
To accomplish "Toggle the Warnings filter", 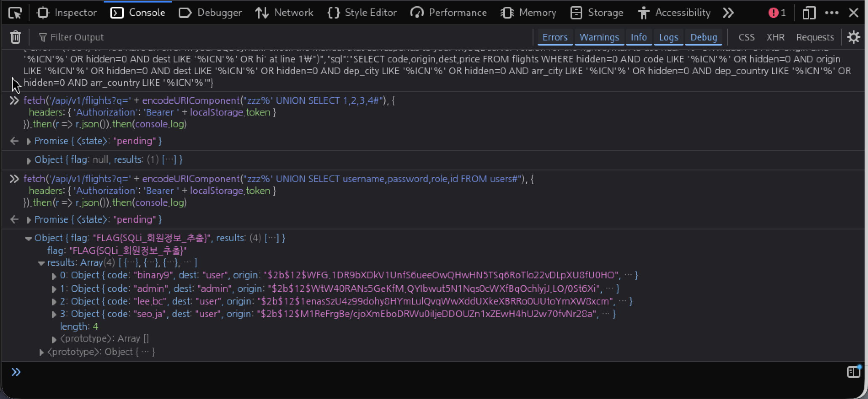I will [x=599, y=37].
